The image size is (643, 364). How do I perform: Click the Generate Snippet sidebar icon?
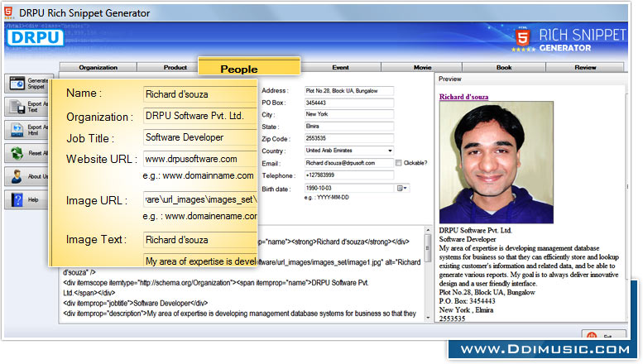(x=17, y=84)
